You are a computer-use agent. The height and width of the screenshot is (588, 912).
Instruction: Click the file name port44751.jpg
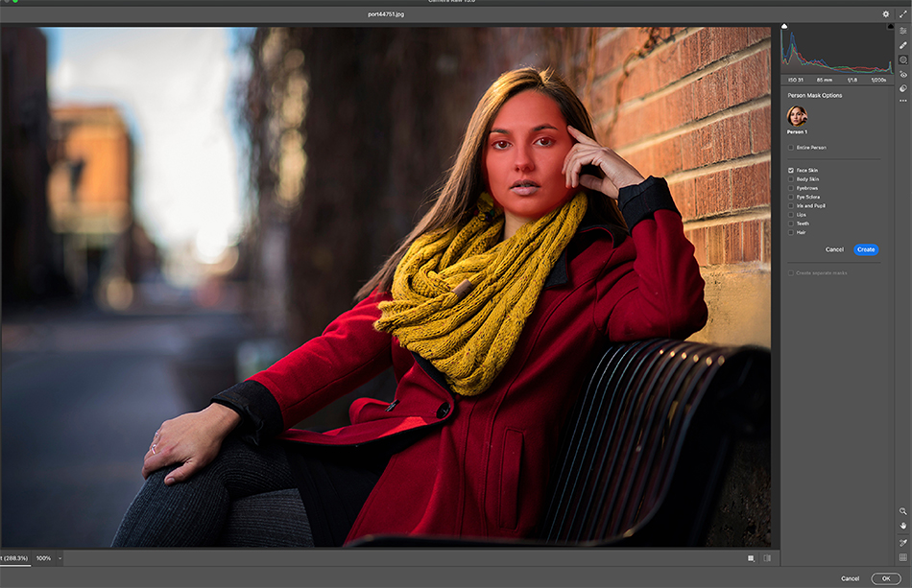(x=386, y=14)
